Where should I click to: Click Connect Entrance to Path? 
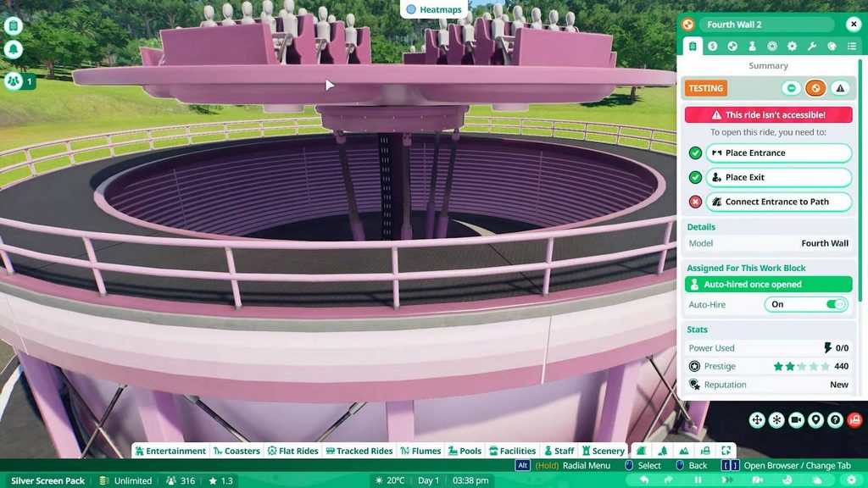(778, 202)
